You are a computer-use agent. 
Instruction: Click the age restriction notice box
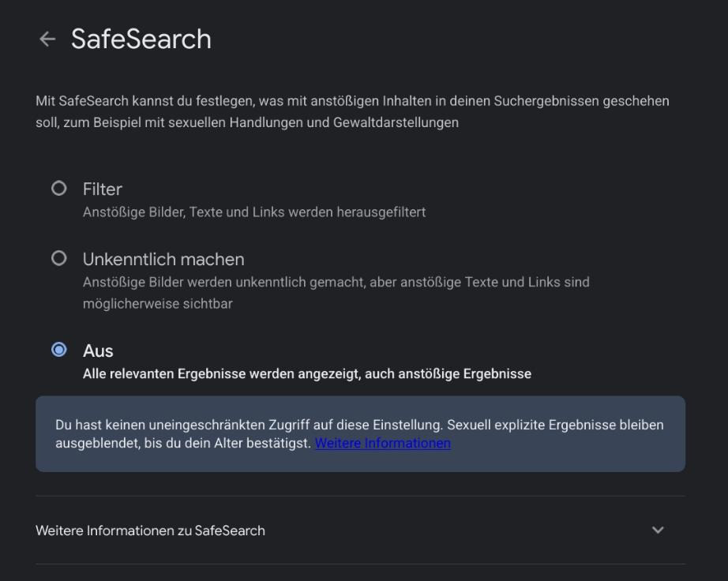360,434
